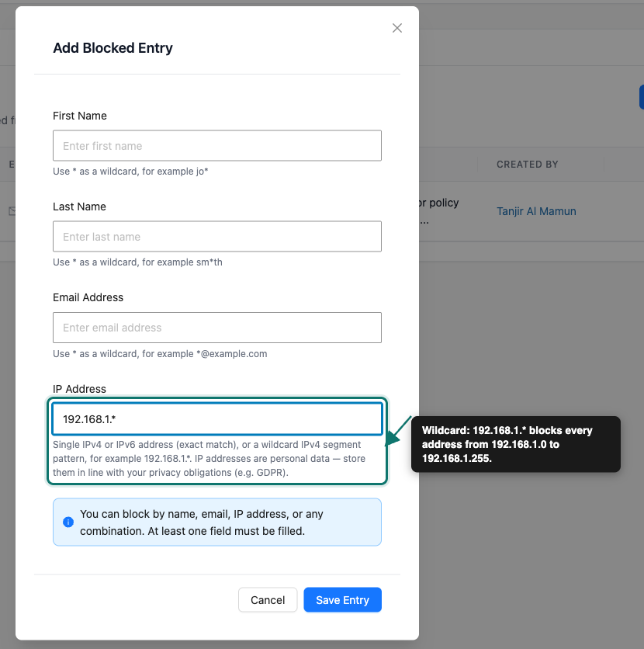This screenshot has height=649, width=644.
Task: Click the 'Add Blocked Entry' dialog title
Action: pyautogui.click(x=113, y=48)
